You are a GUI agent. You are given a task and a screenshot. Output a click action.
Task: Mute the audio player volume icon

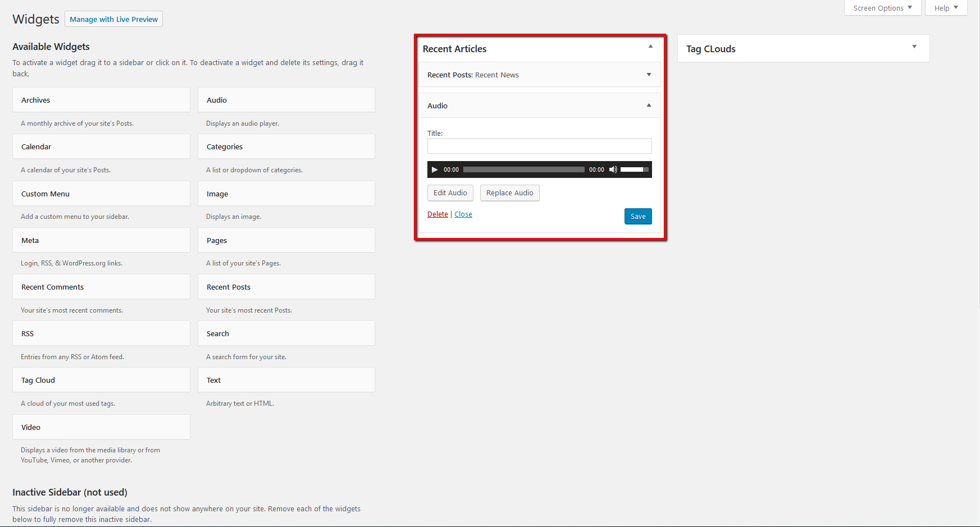point(613,169)
